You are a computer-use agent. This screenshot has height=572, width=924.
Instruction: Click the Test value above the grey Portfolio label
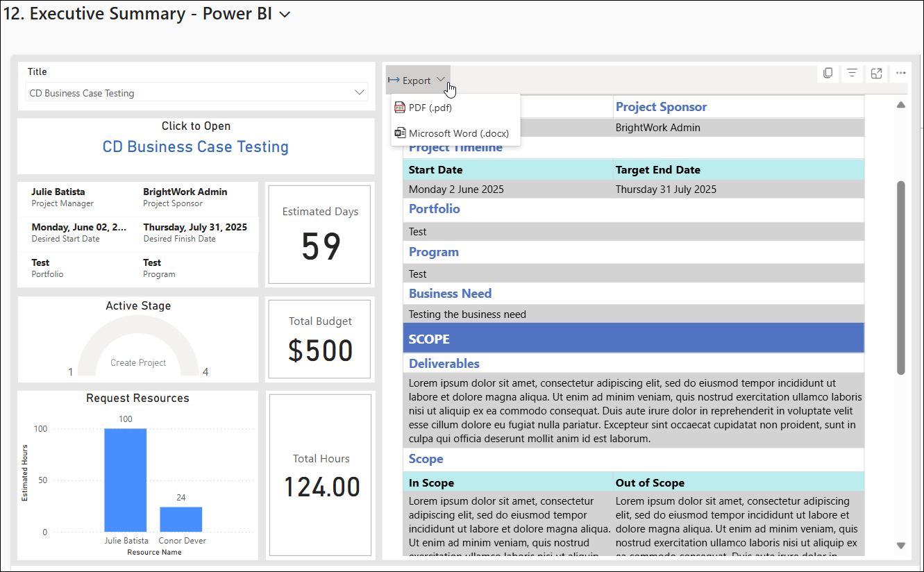40,263
